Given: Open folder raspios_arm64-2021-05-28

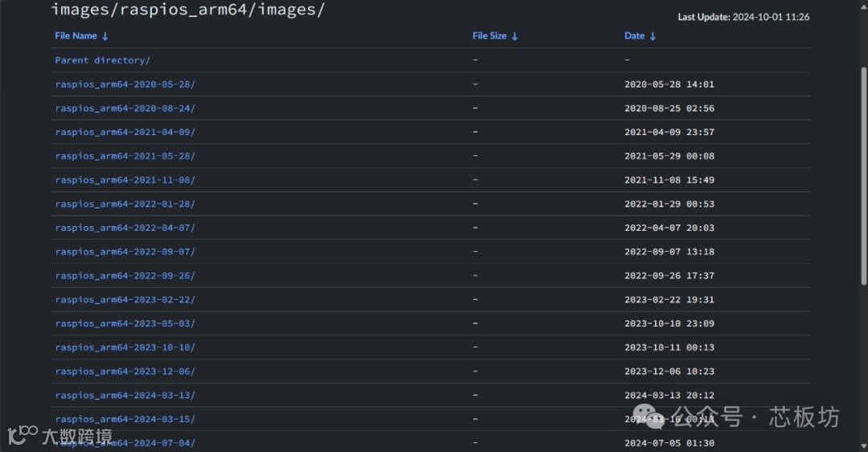Looking at the screenshot, I should 125,156.
